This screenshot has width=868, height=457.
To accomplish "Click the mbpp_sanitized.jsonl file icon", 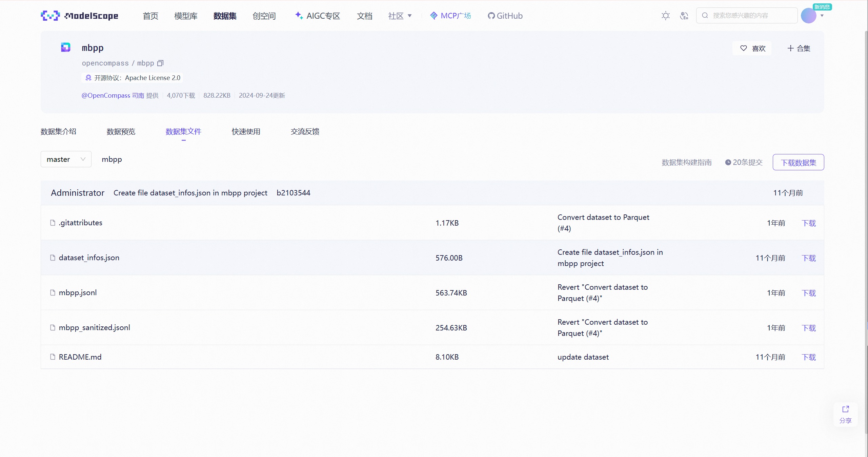I will pyautogui.click(x=53, y=327).
